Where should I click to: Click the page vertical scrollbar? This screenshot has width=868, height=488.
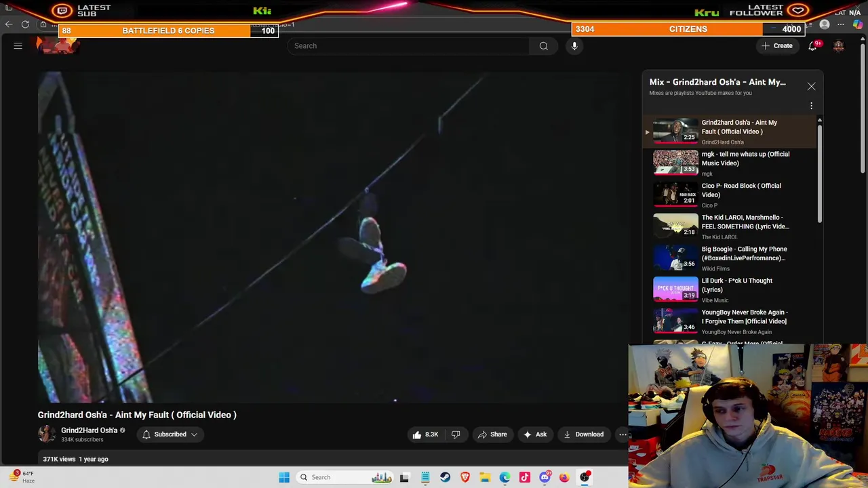pyautogui.click(x=863, y=108)
